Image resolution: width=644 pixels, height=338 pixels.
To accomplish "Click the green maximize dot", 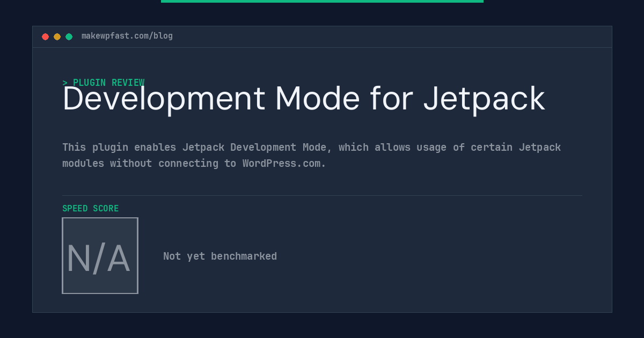I will pyautogui.click(x=69, y=36).
